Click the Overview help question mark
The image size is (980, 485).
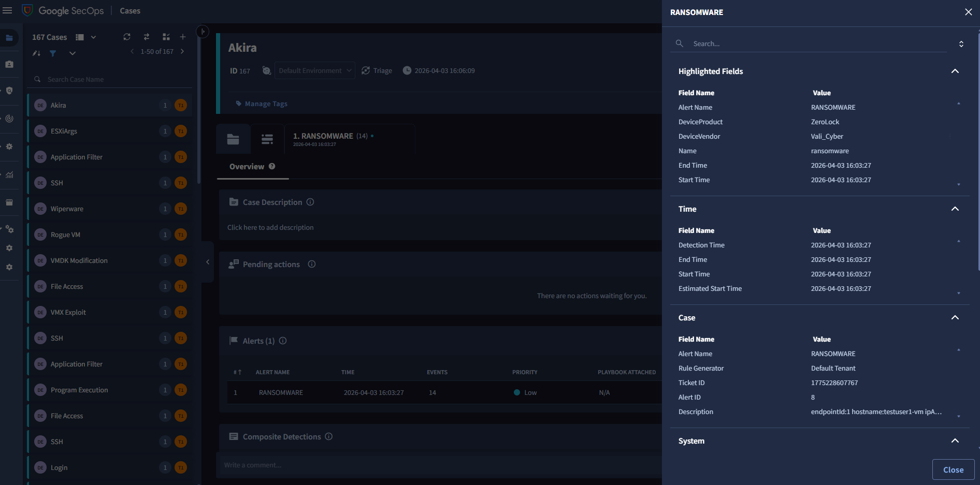272,166
